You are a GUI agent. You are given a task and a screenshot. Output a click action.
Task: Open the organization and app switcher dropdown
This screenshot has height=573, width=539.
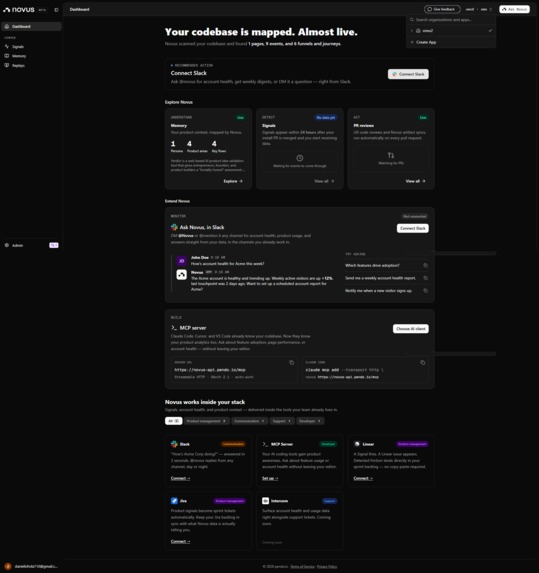479,9
